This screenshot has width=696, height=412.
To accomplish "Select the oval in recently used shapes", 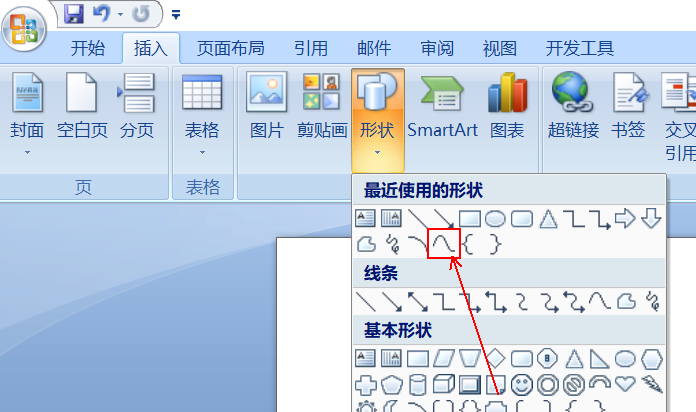I will (495, 218).
